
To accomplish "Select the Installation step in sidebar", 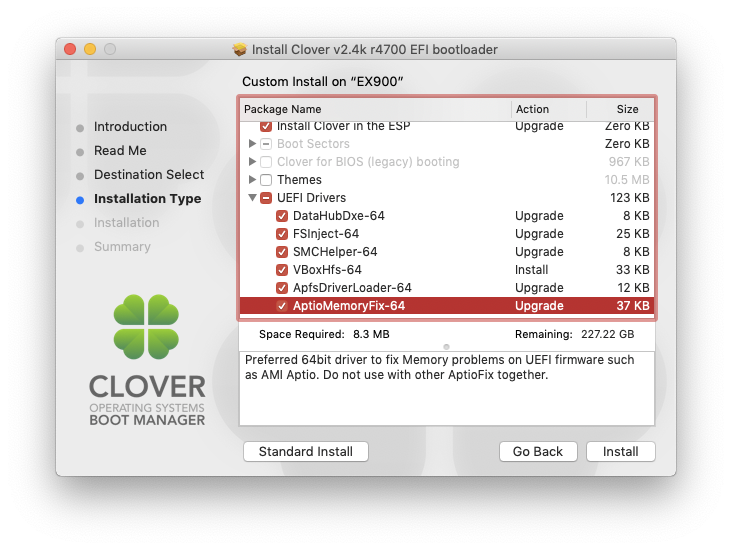I will click(127, 223).
